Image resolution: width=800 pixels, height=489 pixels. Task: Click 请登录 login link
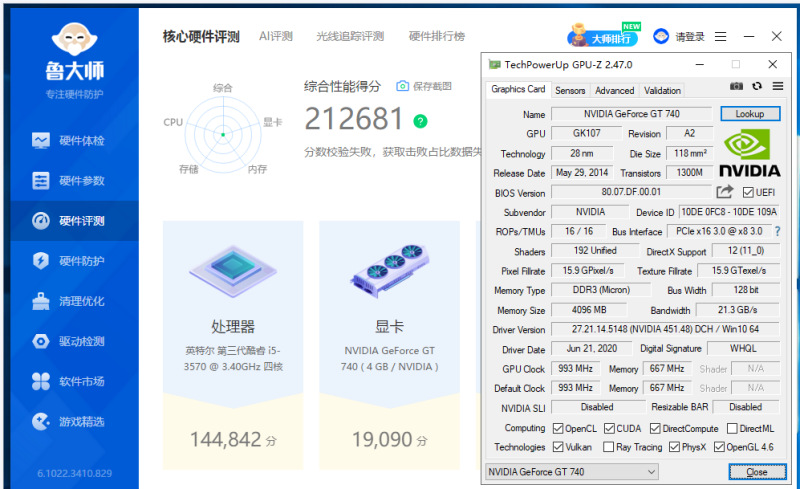pyautogui.click(x=690, y=37)
